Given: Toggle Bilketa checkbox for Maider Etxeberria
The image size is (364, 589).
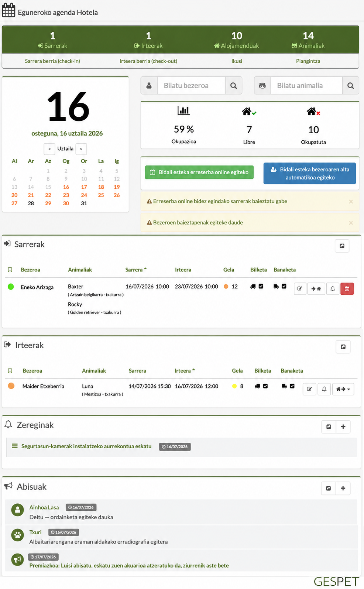Looking at the screenshot, I should tap(265, 386).
